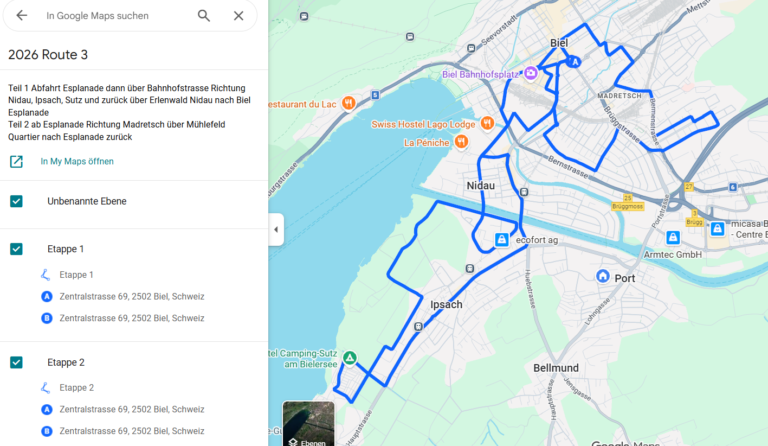
Task: Select the ecofort ag shopping marker
Action: click(x=501, y=239)
